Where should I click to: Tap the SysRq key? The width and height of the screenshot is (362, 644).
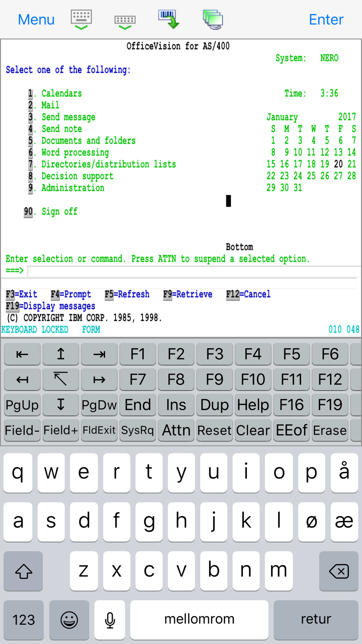point(138,430)
